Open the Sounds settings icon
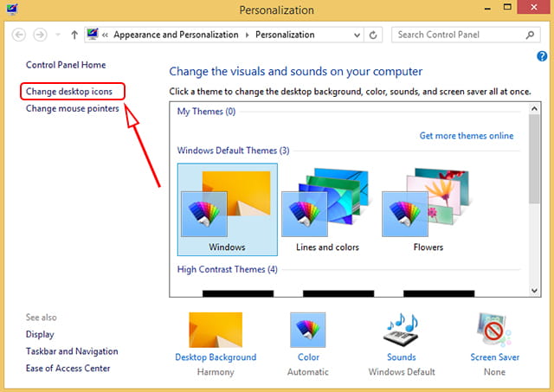 pos(402,330)
